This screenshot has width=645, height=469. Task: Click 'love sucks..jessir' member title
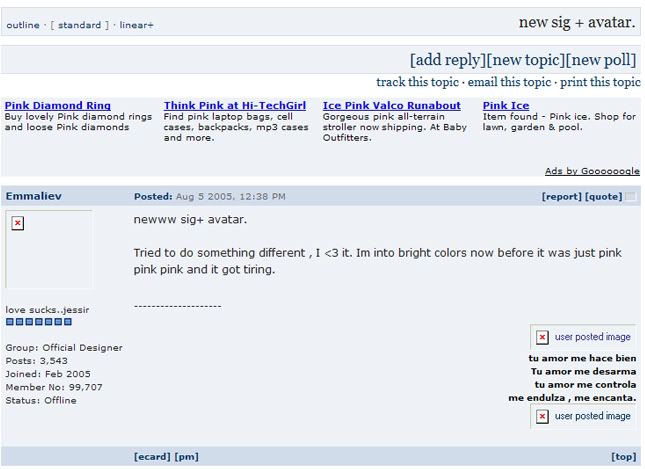pos(47,310)
